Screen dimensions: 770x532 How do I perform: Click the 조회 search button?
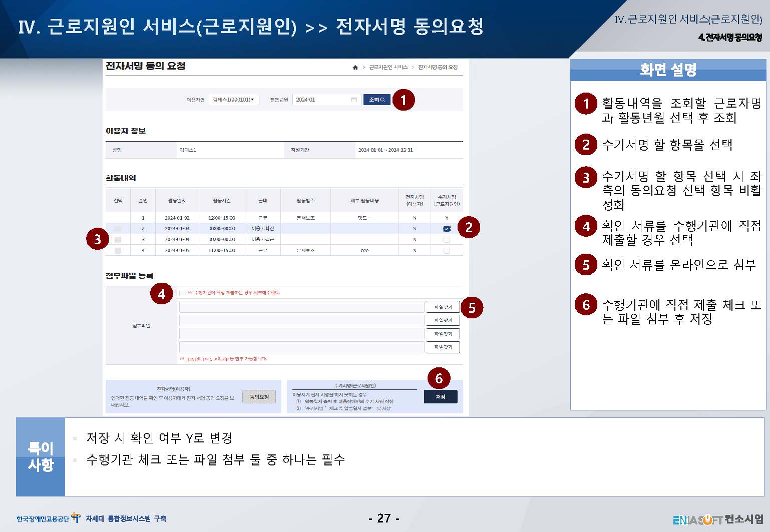click(x=376, y=100)
